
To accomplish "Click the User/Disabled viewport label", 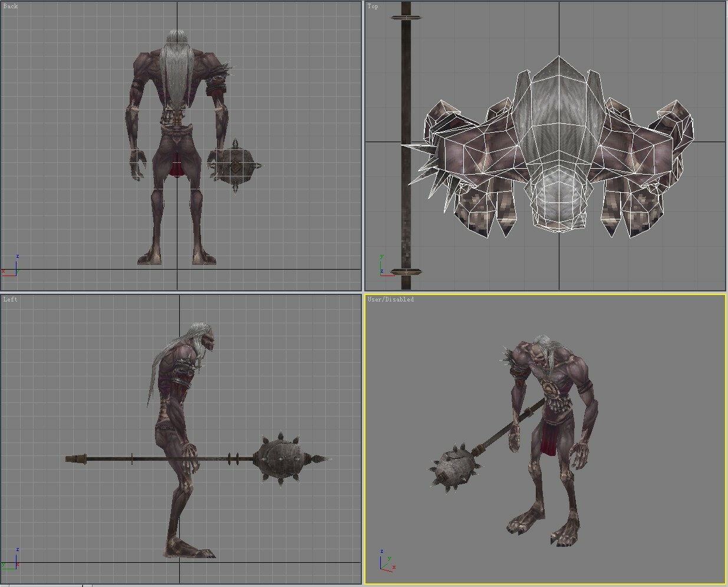I will (391, 299).
